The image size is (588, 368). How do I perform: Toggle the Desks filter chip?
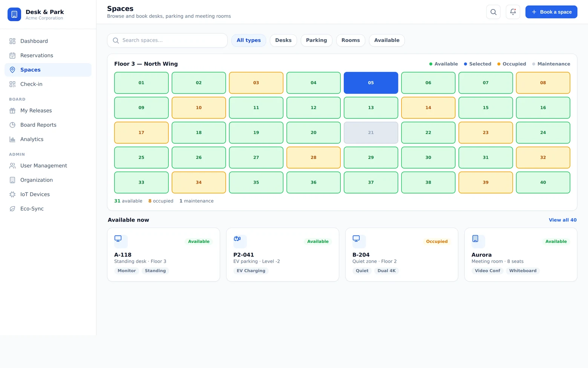[x=283, y=40]
